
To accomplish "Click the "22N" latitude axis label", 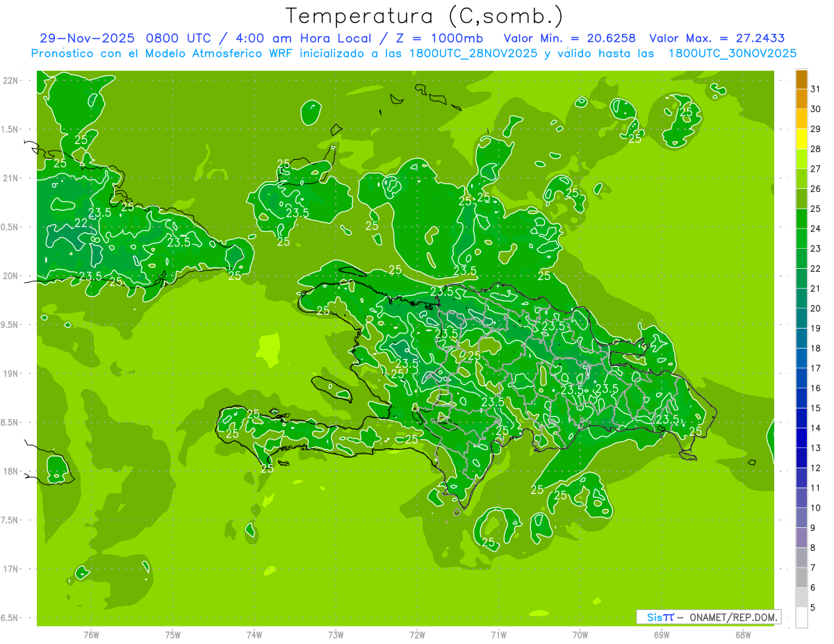I will [x=12, y=81].
